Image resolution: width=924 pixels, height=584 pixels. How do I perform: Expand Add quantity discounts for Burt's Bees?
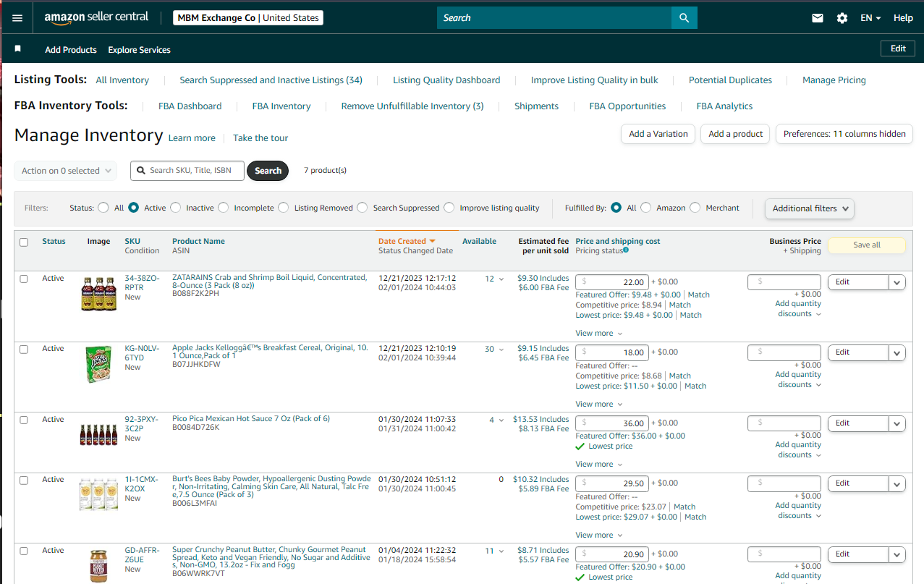798,510
